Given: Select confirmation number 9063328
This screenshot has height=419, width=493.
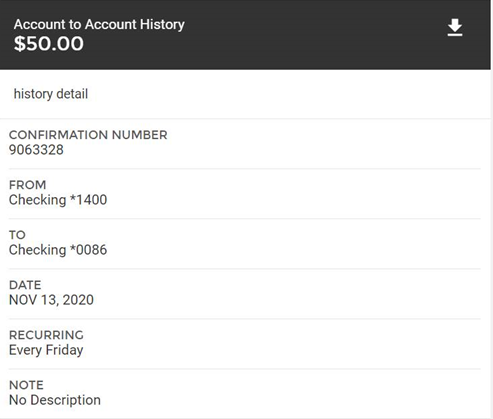Looking at the screenshot, I should tap(36, 150).
